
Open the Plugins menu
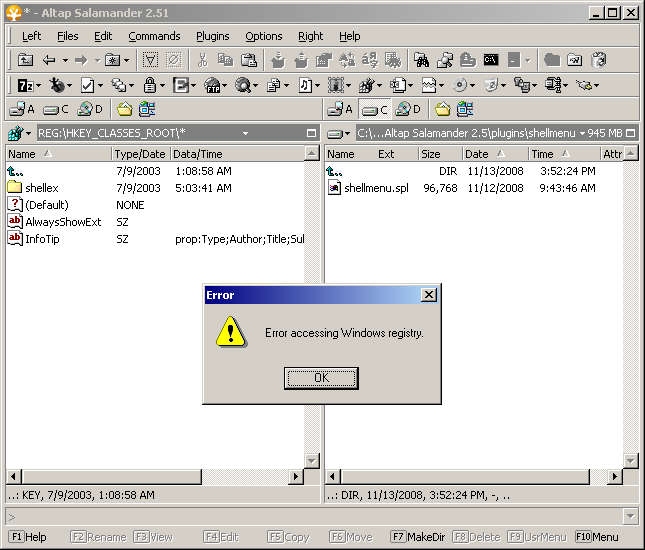[x=212, y=36]
